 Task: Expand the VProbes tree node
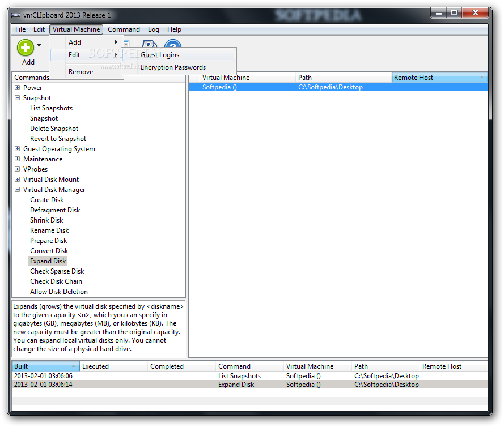pyautogui.click(x=18, y=169)
